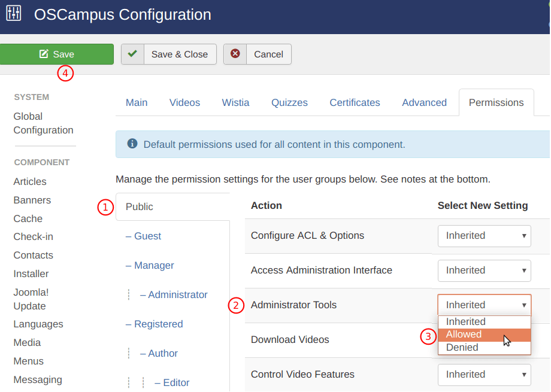Open Languages component settings
Screen dimensions: 551x392
coord(38,324)
